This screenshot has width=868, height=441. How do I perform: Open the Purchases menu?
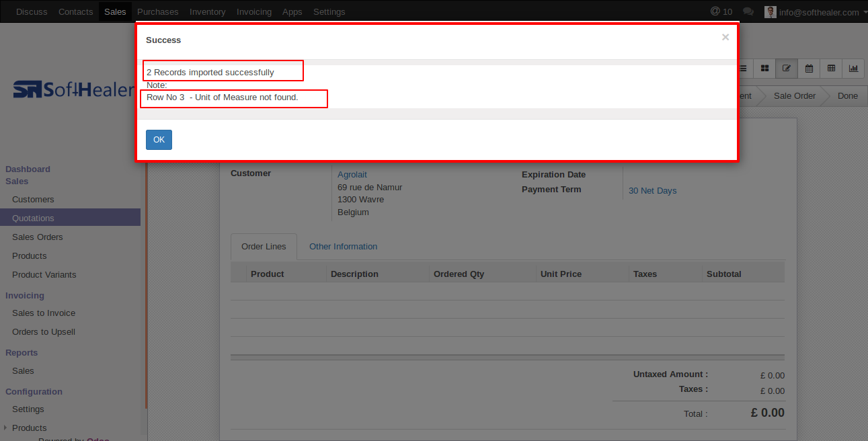click(158, 11)
